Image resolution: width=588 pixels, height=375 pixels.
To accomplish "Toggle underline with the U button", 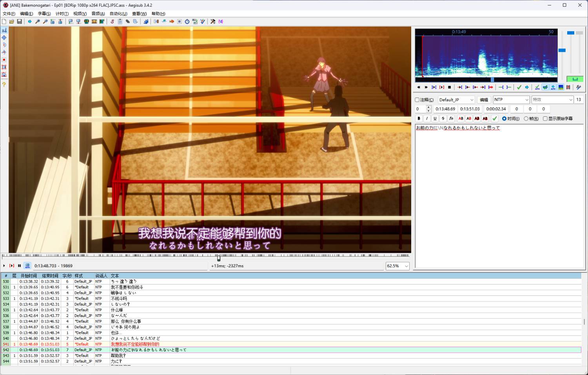I will tap(435, 118).
